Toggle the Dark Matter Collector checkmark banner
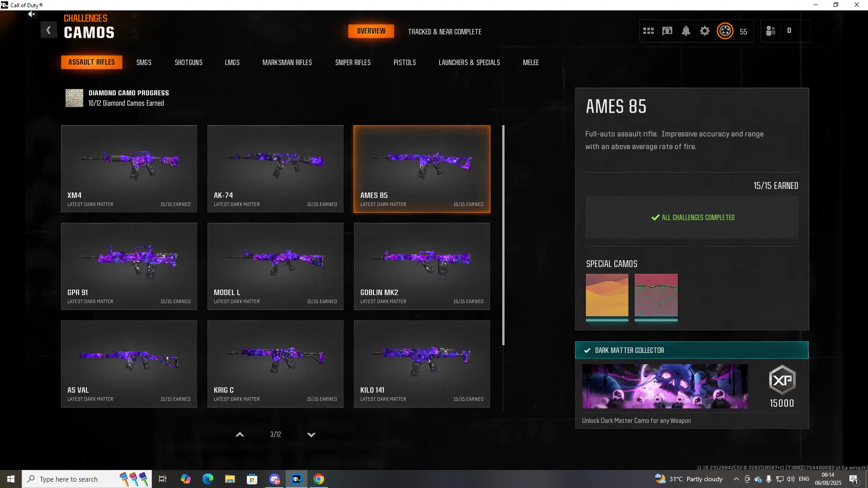The width and height of the screenshot is (868, 488). coord(691,350)
